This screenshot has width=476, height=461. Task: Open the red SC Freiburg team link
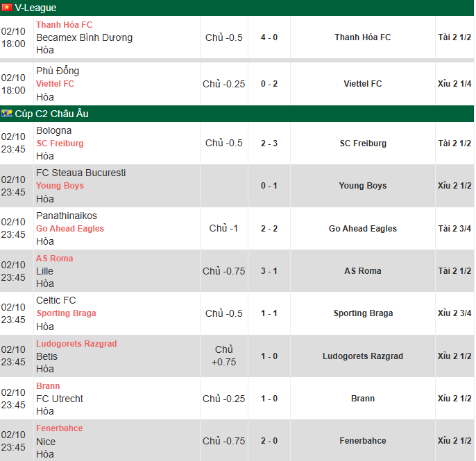point(60,143)
